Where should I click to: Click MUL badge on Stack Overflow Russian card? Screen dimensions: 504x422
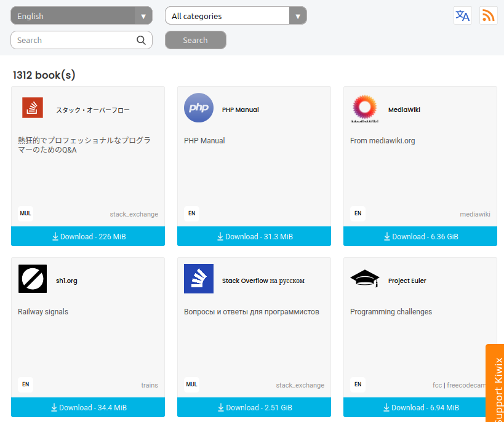point(191,384)
